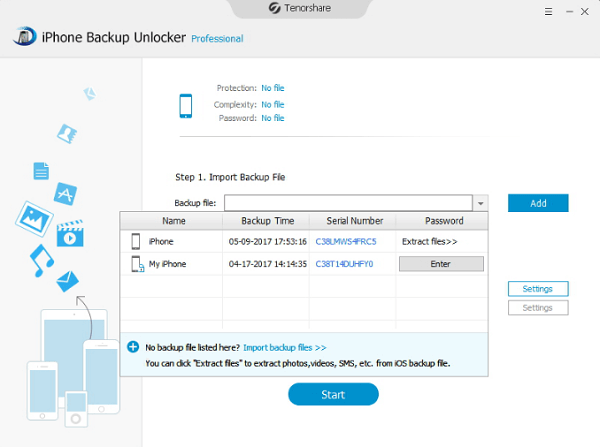Image resolution: width=600 pixels, height=447 pixels.
Task: Click the device icon in the iPhone row
Action: [135, 241]
